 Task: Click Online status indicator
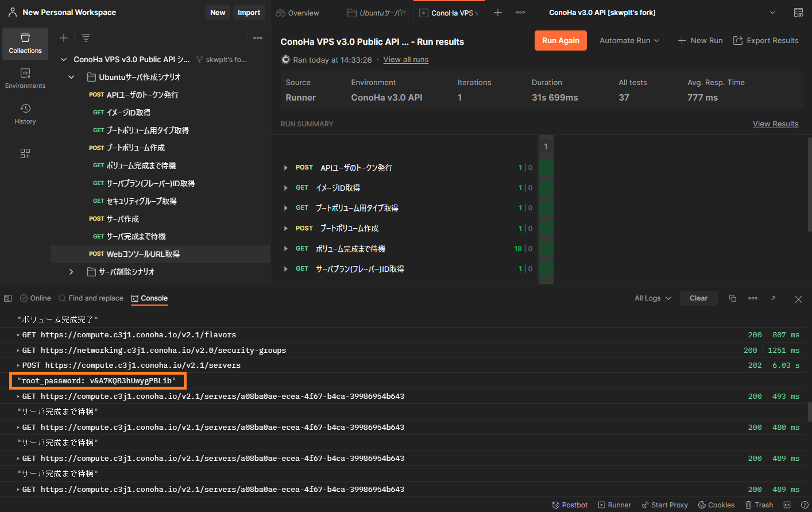tap(35, 298)
